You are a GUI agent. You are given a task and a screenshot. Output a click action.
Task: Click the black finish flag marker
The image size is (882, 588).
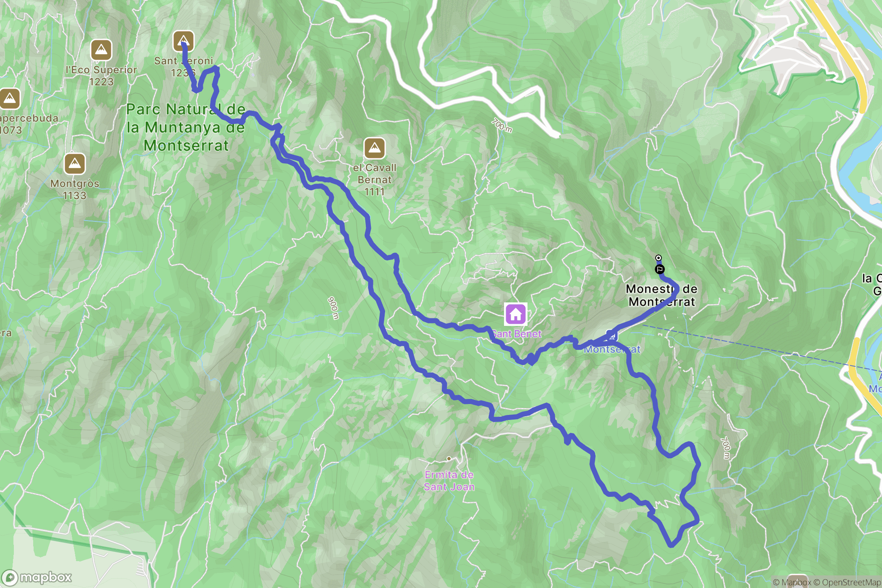[x=659, y=269]
